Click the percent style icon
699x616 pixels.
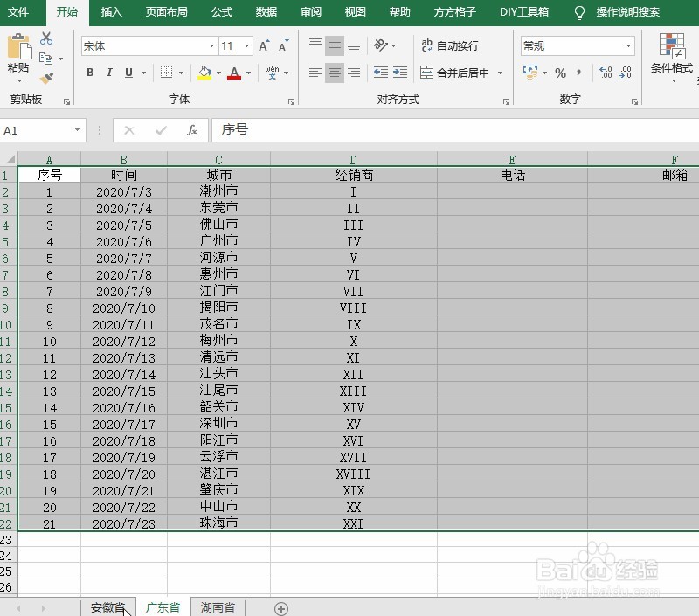coord(562,73)
